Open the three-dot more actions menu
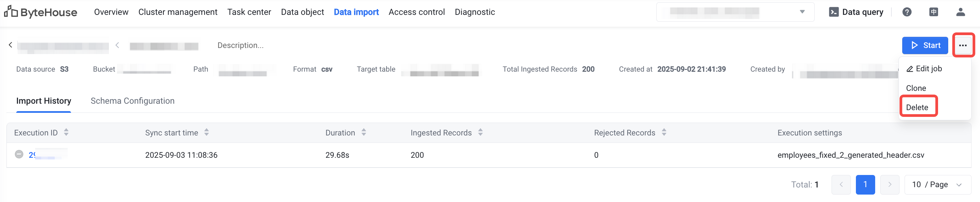The width and height of the screenshot is (980, 202). (963, 46)
